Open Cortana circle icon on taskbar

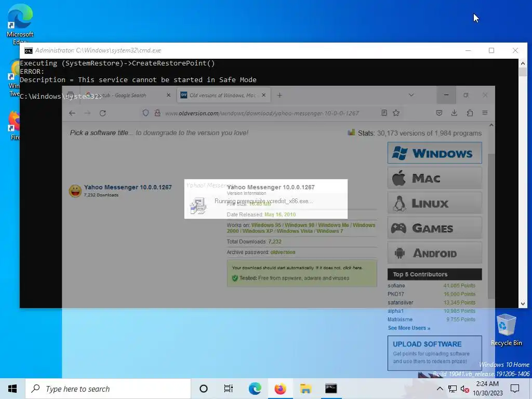(x=204, y=389)
